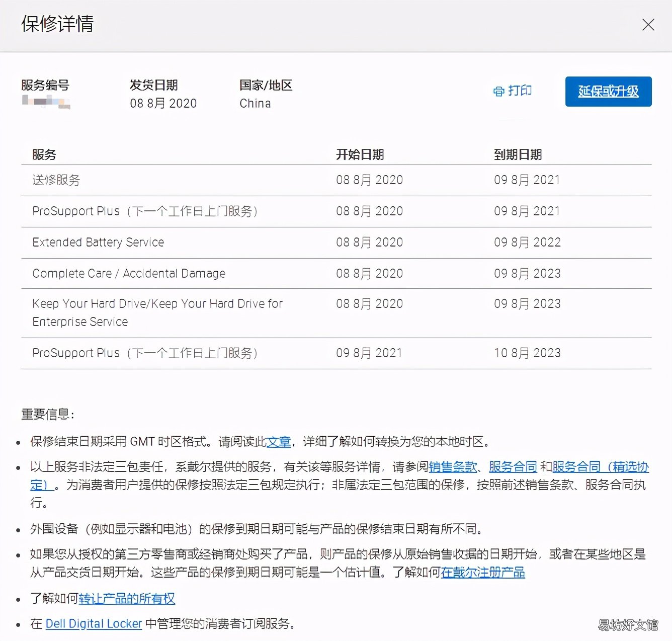
Task: Click the 09 8月 2021 start date in last row
Action: click(370, 353)
